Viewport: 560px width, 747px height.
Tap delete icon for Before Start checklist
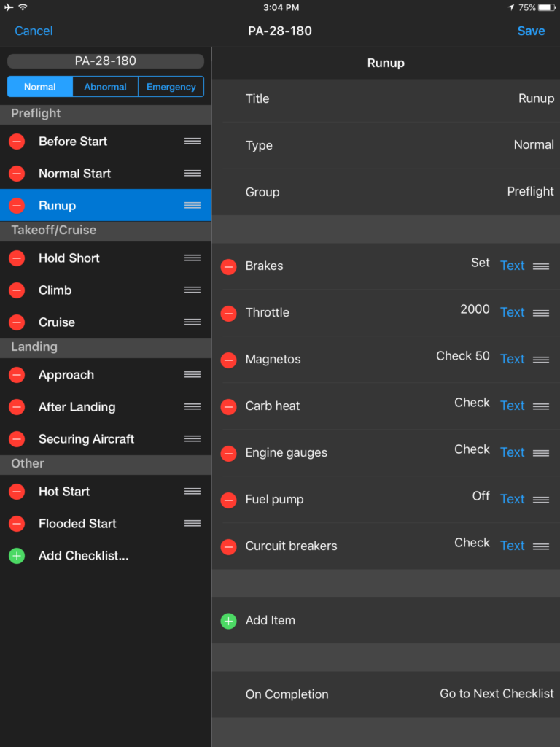click(x=17, y=142)
